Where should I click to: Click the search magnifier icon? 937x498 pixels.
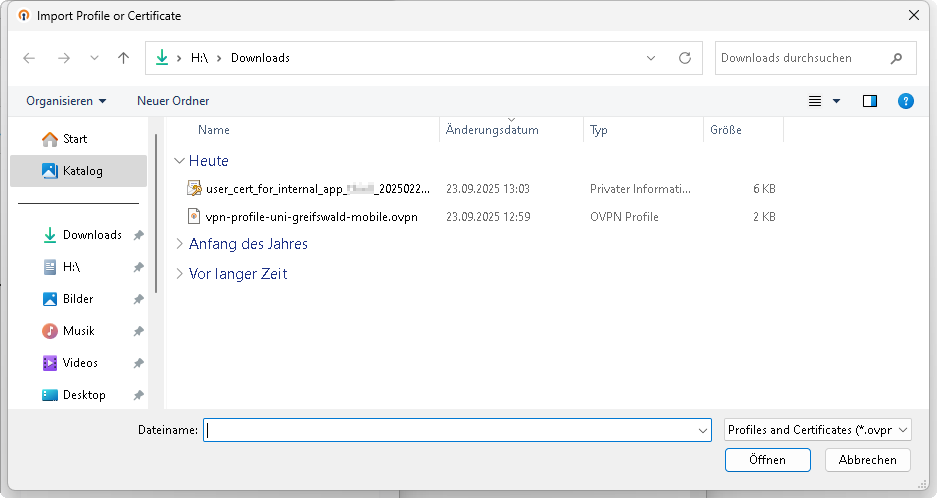point(896,58)
